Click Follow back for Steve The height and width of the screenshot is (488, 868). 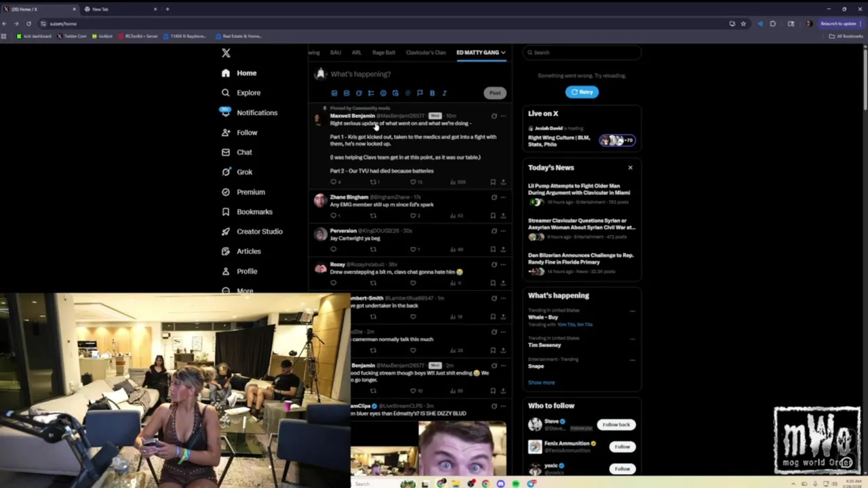[616, 424]
